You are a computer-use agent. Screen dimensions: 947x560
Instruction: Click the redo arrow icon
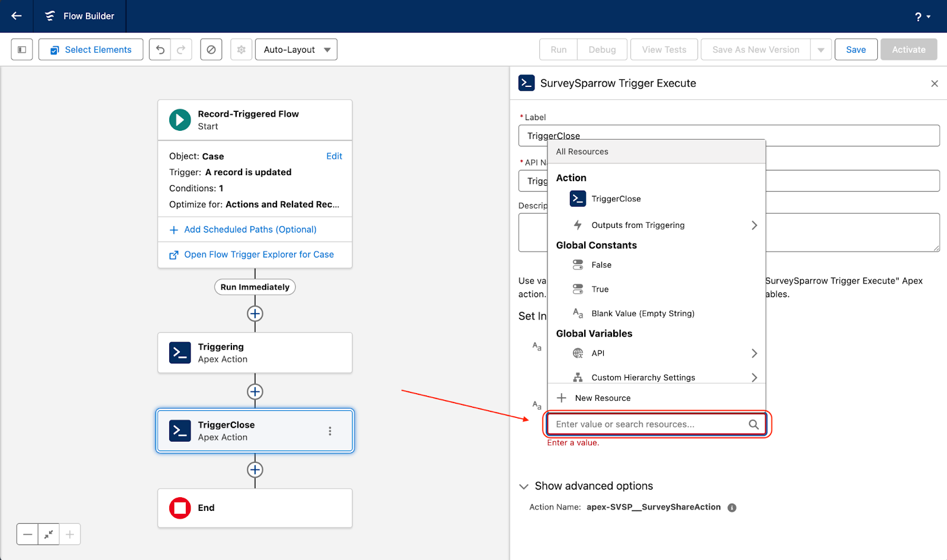(182, 50)
